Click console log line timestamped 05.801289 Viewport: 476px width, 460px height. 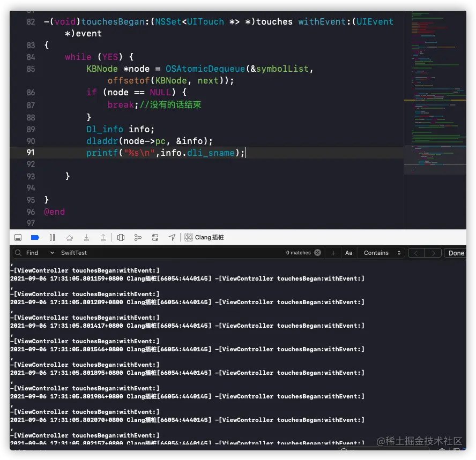[x=187, y=302]
